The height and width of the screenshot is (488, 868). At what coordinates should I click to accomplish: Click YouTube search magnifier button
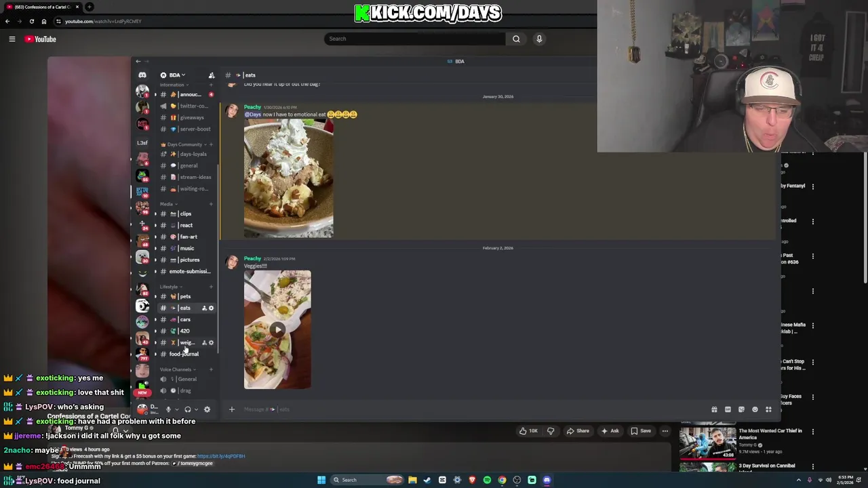516,39
